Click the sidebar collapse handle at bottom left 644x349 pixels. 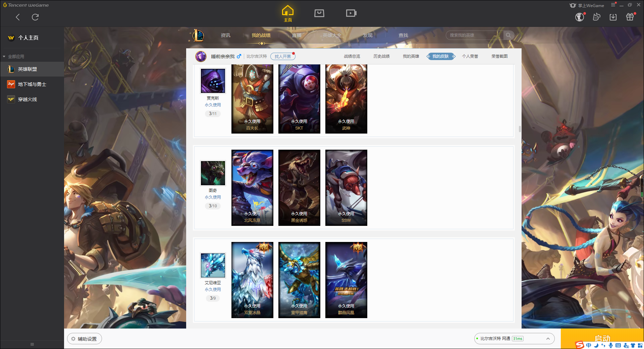[x=32, y=344]
